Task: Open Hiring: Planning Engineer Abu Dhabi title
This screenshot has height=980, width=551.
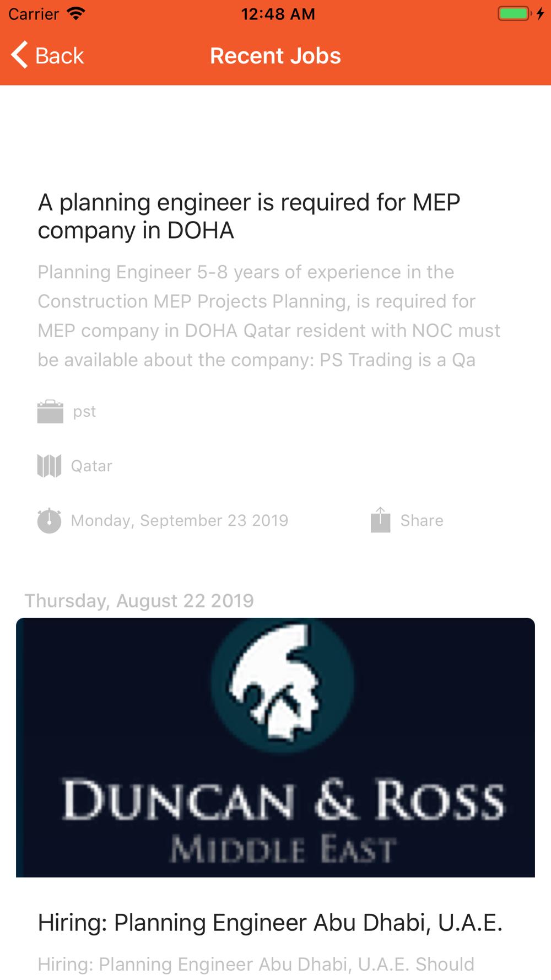Action: coord(270,922)
